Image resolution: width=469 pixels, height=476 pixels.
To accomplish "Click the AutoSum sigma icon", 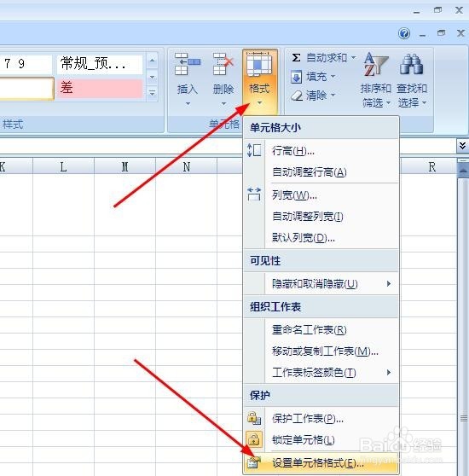I will tap(296, 57).
